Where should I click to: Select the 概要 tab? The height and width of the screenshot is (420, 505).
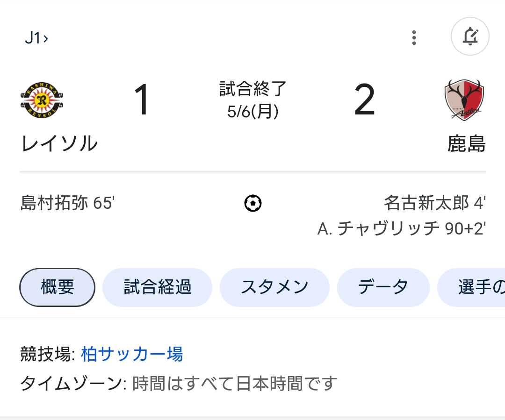pyautogui.click(x=58, y=287)
